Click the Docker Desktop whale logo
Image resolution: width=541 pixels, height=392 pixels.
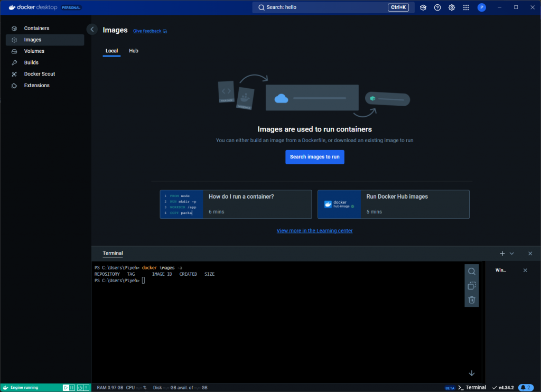click(12, 7)
